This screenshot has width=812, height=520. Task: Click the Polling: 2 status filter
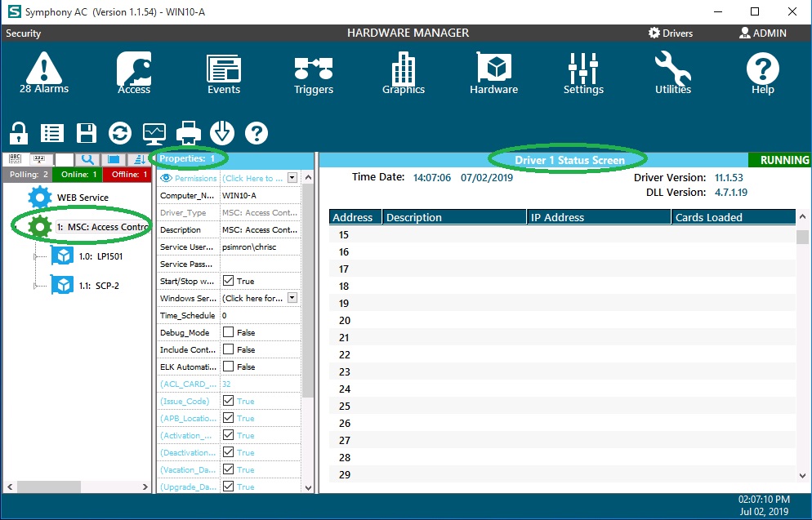tap(28, 175)
